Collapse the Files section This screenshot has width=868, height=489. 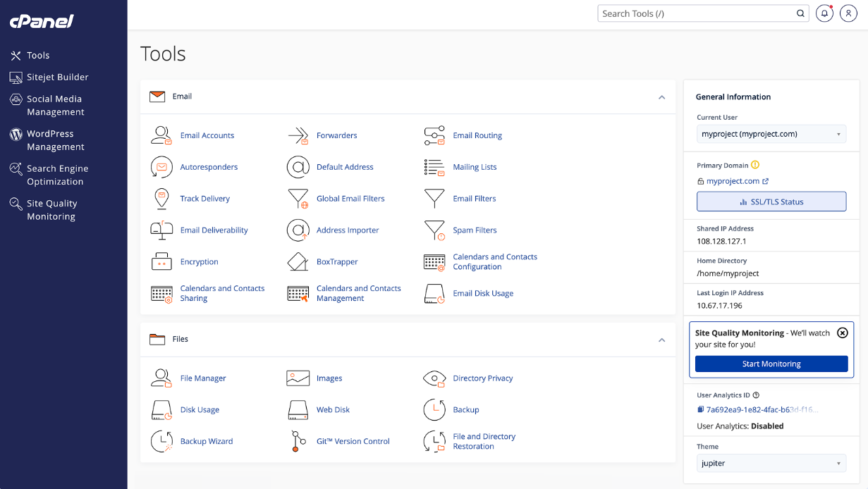[x=661, y=340]
